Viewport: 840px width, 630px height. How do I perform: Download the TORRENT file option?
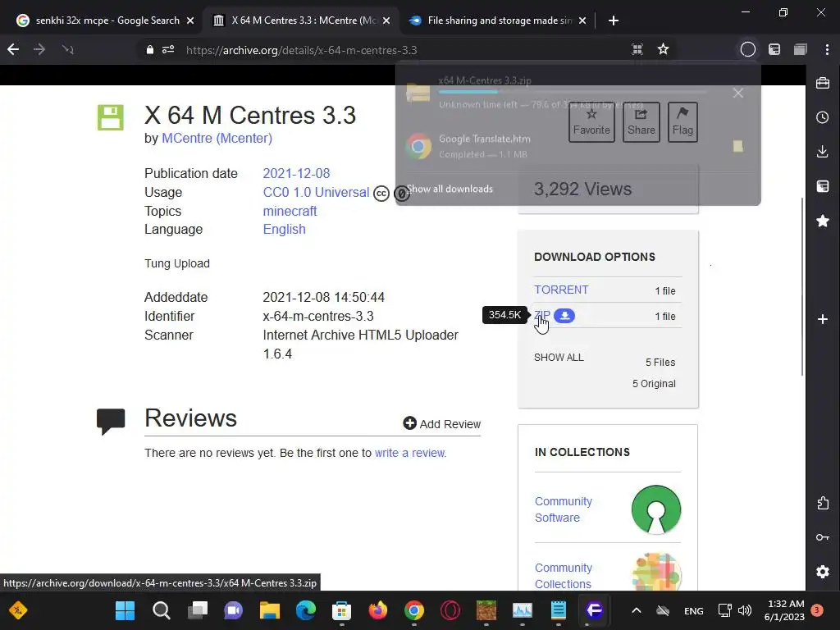click(x=561, y=290)
